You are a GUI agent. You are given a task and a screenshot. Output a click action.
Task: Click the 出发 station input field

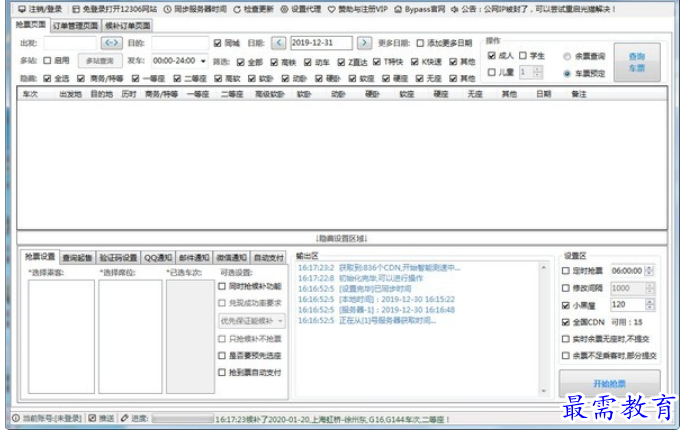click(x=70, y=43)
